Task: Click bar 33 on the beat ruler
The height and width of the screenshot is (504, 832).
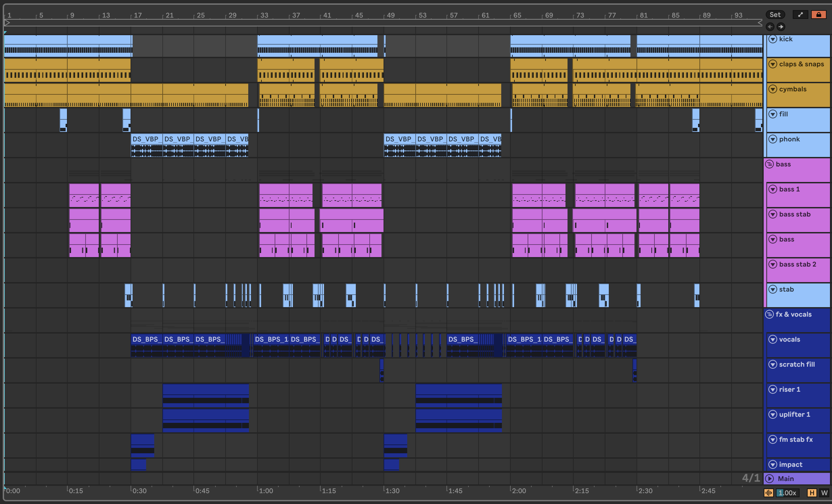Action: click(x=264, y=15)
